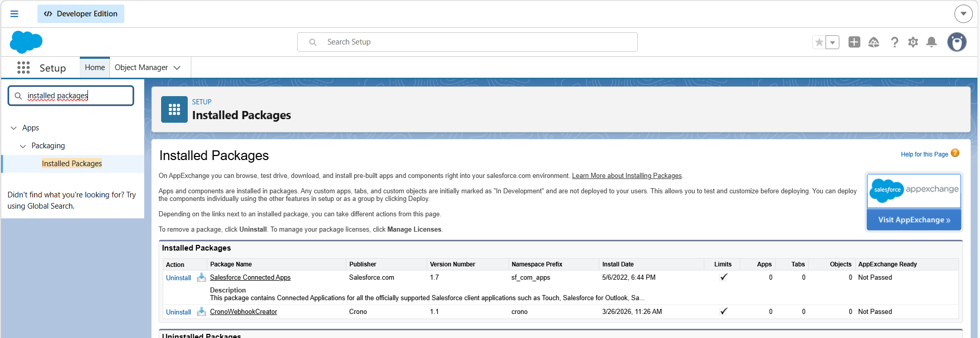
Task: Collapse the Apps tree node
Action: point(14,128)
